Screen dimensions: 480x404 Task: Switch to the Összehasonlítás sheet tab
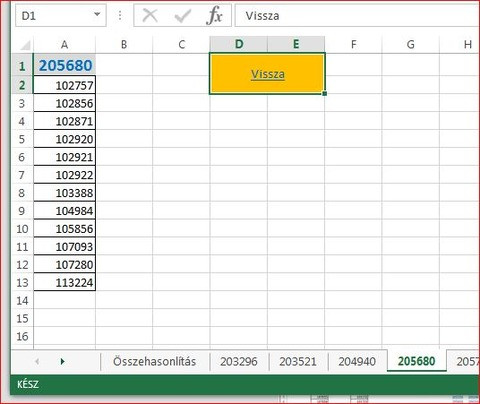click(x=155, y=361)
